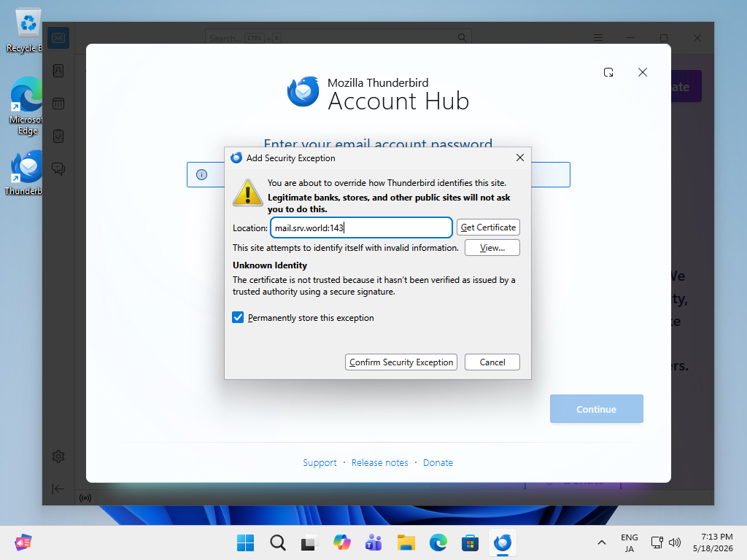Click the yellow warning icon in the exception dialog
Image resolution: width=747 pixels, height=560 pixels.
coord(247,192)
